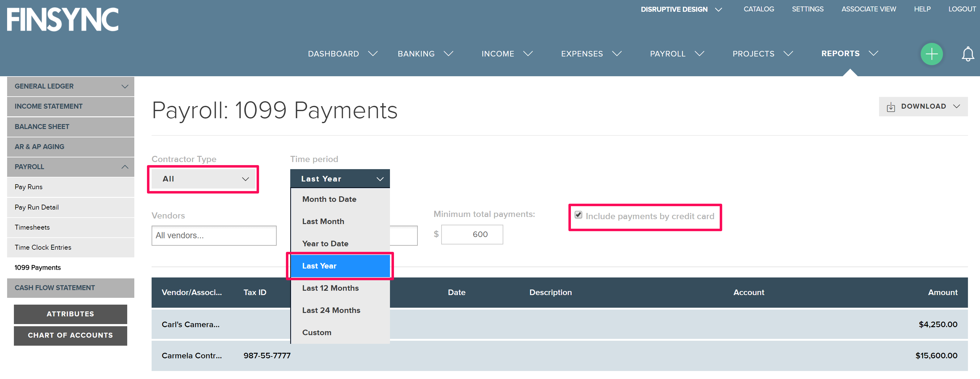
Task: Select Year to Date option
Action: coord(340,244)
